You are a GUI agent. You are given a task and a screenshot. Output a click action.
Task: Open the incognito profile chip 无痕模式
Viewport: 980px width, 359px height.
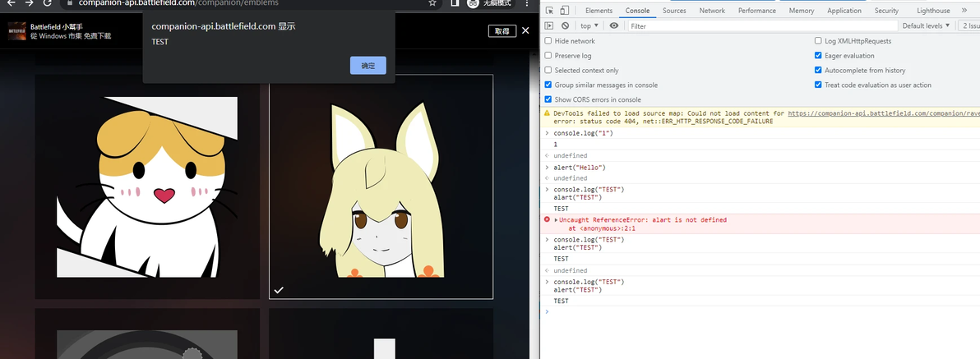click(x=489, y=2)
